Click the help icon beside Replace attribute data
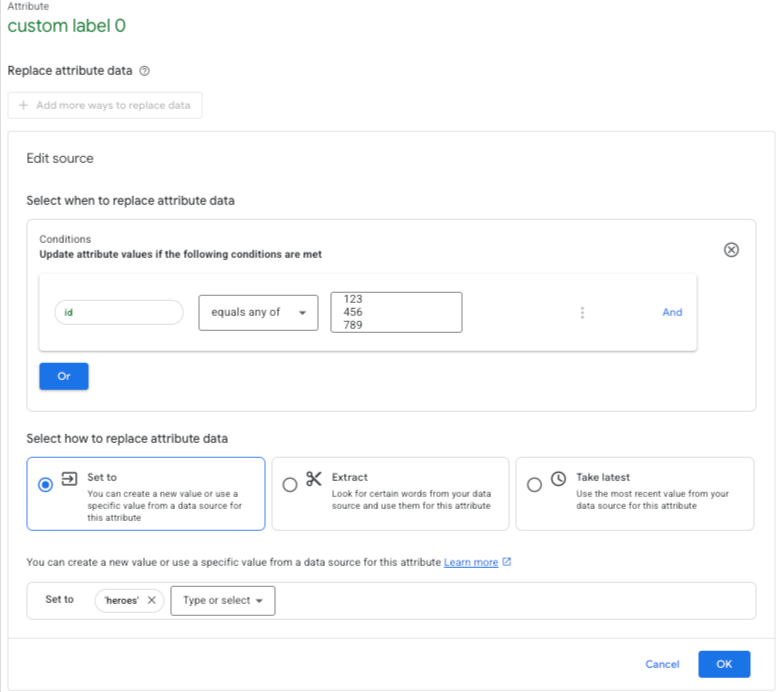The image size is (779, 692). pos(144,71)
